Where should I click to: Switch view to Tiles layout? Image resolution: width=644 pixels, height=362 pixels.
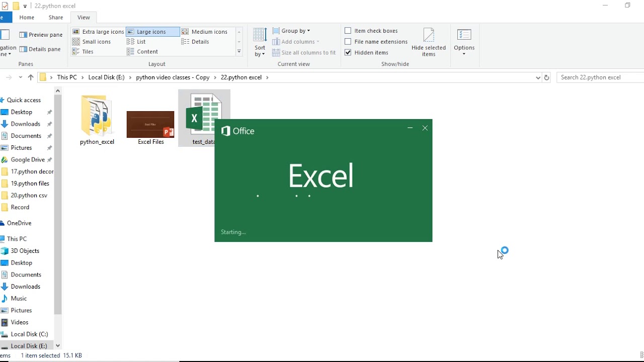coord(83,52)
